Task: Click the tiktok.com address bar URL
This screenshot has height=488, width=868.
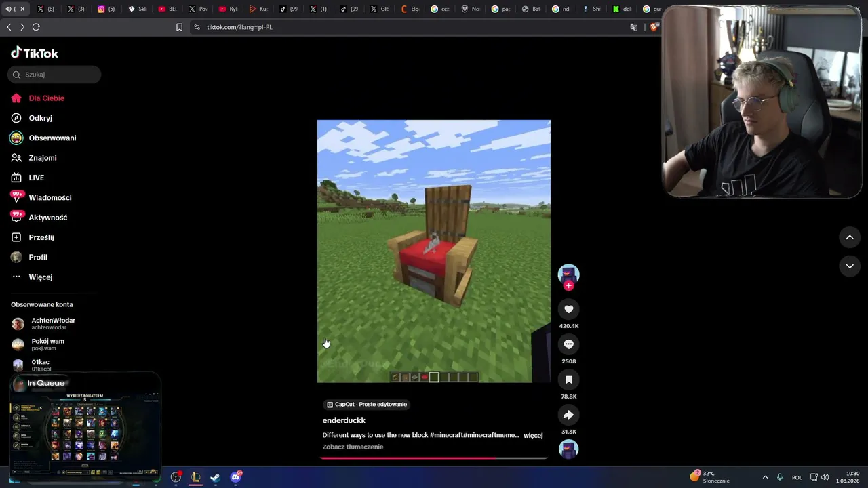Action: tap(239, 27)
